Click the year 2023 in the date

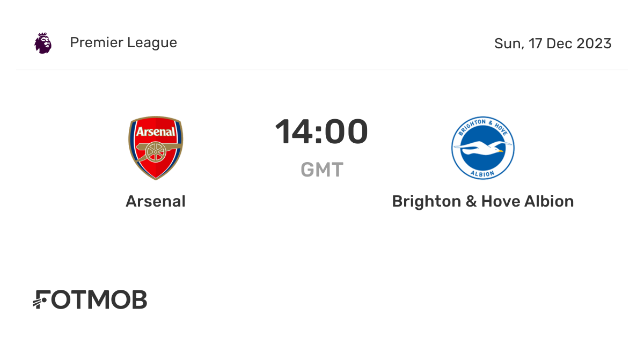tap(594, 43)
